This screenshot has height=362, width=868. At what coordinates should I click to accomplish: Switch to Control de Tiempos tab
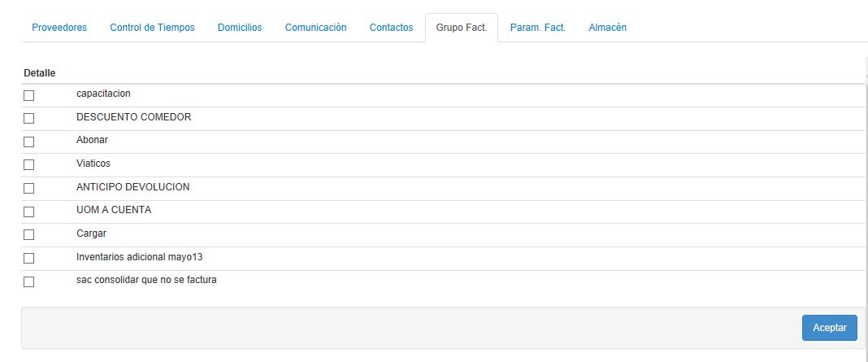[x=152, y=28]
